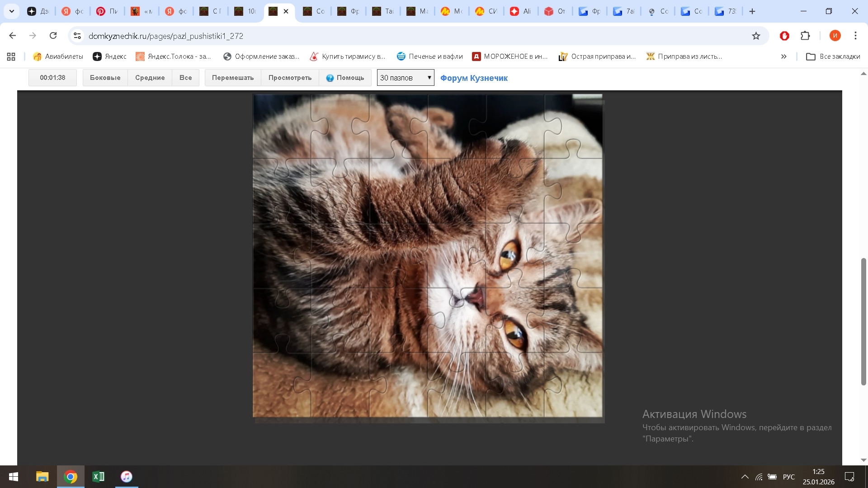Launch Excel from the taskbar
The image size is (868, 488).
98,477
